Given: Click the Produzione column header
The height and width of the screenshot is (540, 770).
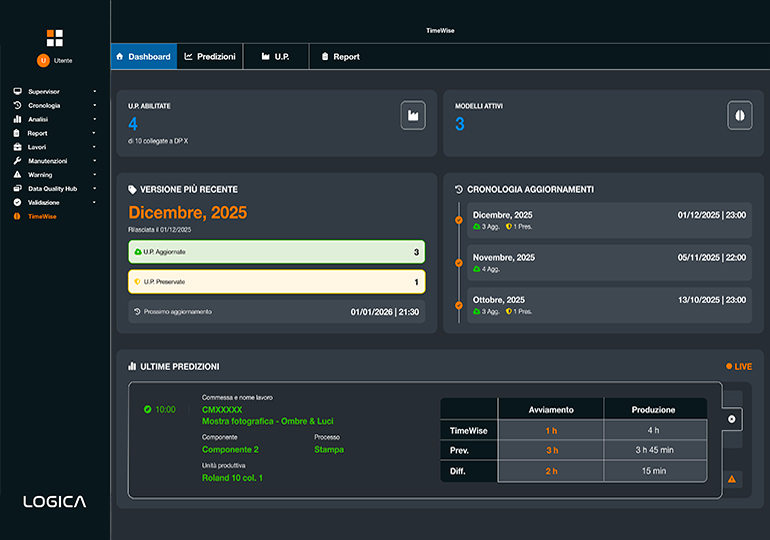Looking at the screenshot, I should tap(654, 409).
